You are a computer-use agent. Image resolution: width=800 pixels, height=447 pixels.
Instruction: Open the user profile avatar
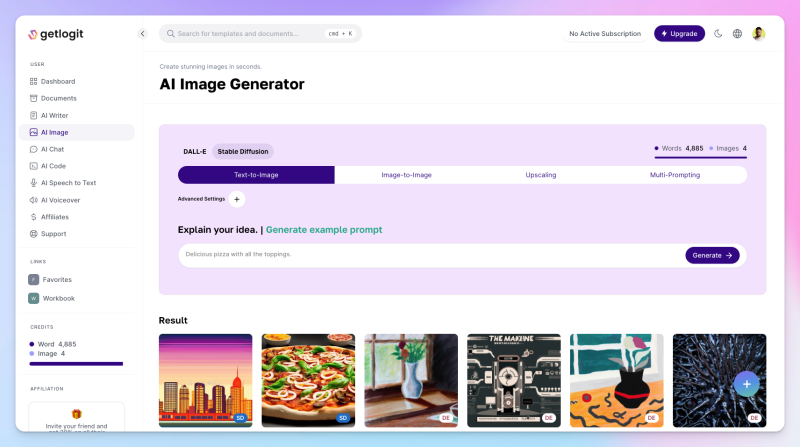click(759, 34)
